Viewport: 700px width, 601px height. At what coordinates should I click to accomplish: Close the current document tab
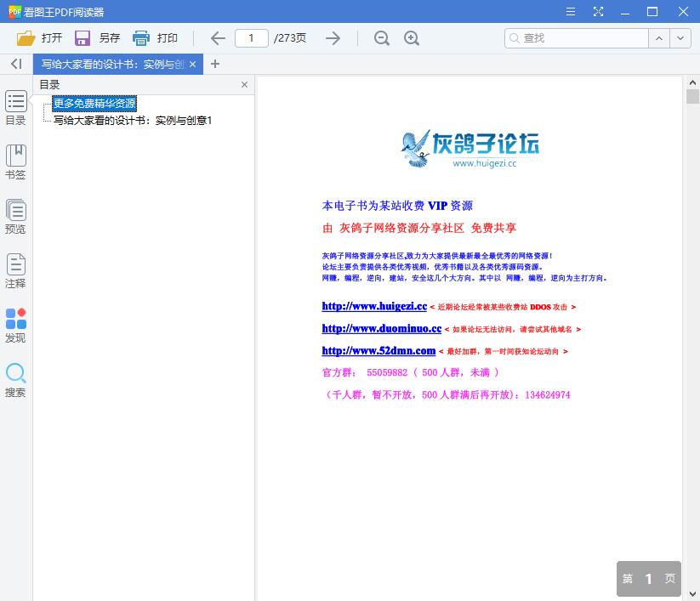pos(193,65)
